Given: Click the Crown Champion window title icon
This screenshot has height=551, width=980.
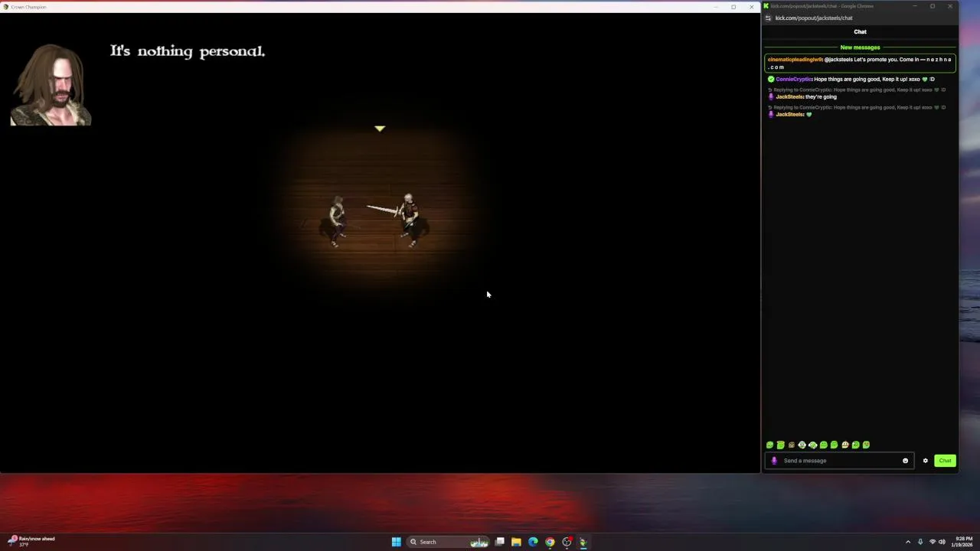Looking at the screenshot, I should [6, 7].
